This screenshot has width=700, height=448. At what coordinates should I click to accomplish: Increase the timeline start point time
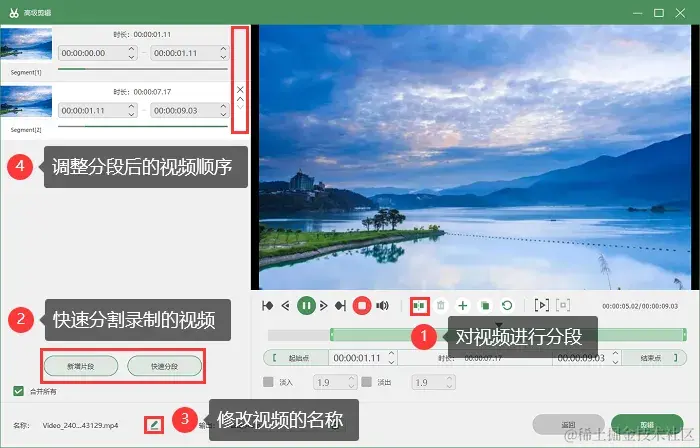[x=392, y=354]
